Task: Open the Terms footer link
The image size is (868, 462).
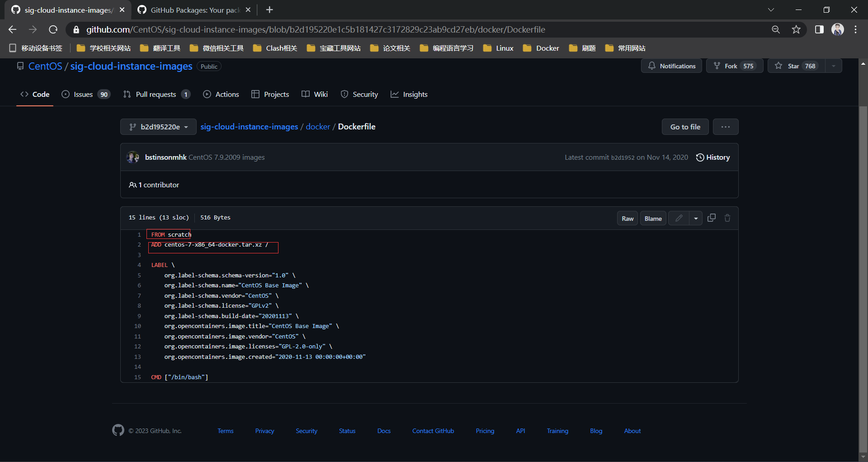Action: point(226,431)
